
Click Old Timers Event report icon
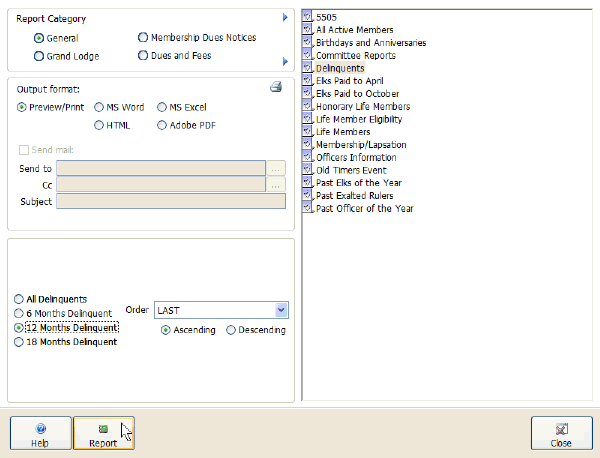(308, 170)
